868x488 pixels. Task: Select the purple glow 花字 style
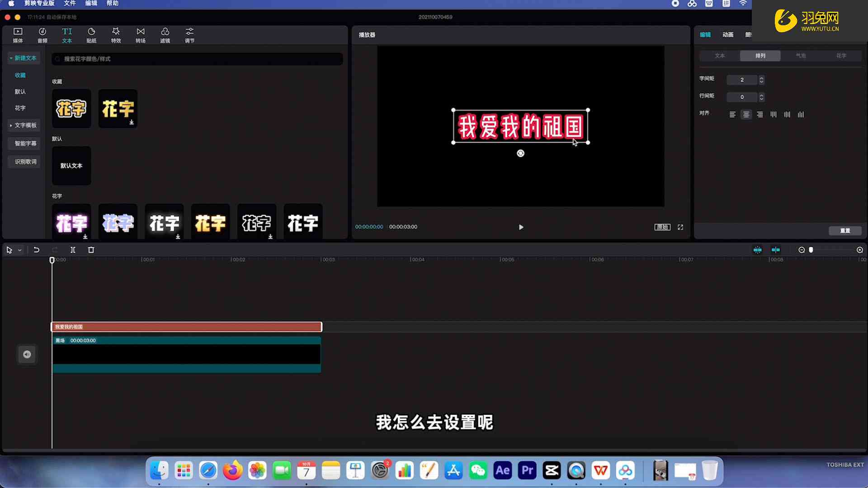[71, 222]
